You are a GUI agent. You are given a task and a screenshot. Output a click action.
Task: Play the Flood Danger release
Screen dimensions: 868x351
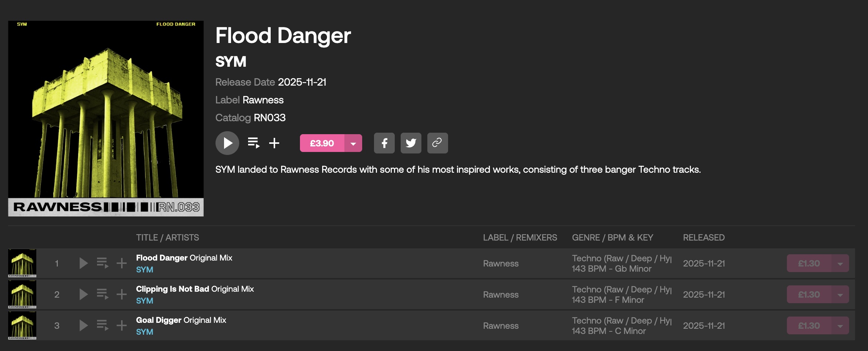(x=227, y=143)
